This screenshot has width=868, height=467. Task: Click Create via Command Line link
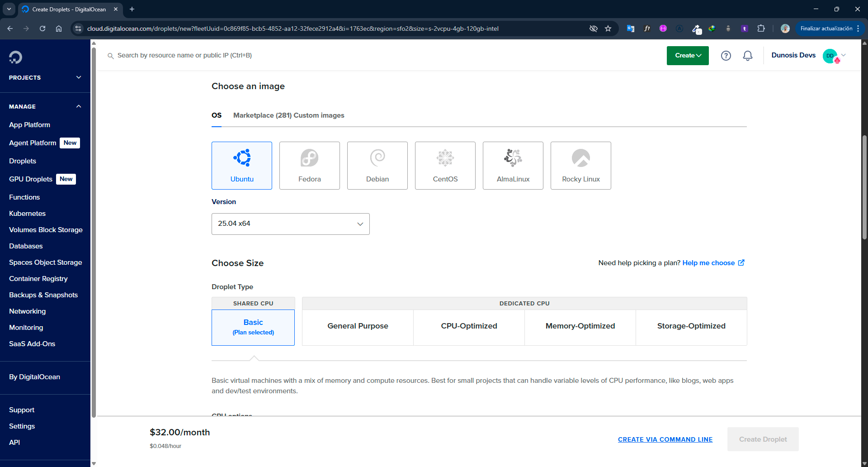tap(665, 439)
